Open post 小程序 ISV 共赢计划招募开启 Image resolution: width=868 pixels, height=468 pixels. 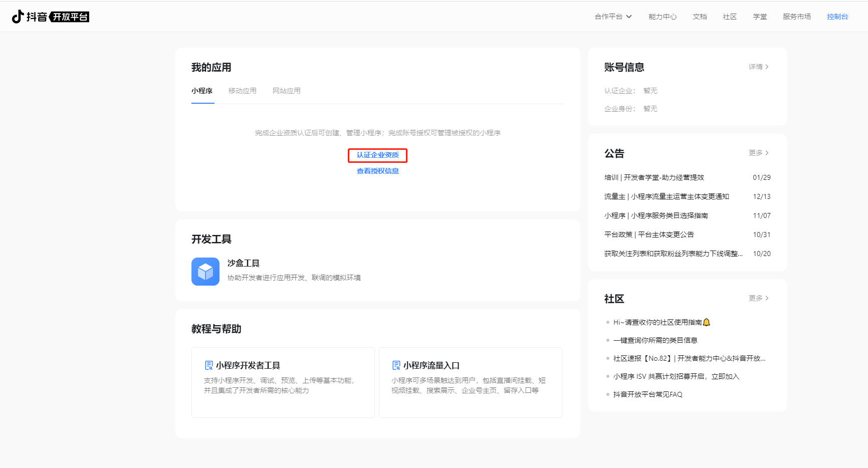pyautogui.click(x=677, y=376)
